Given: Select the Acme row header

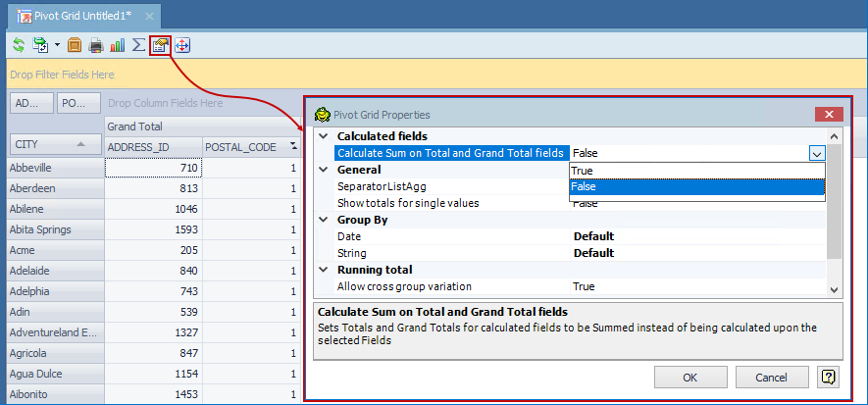Looking at the screenshot, I should pos(55,250).
